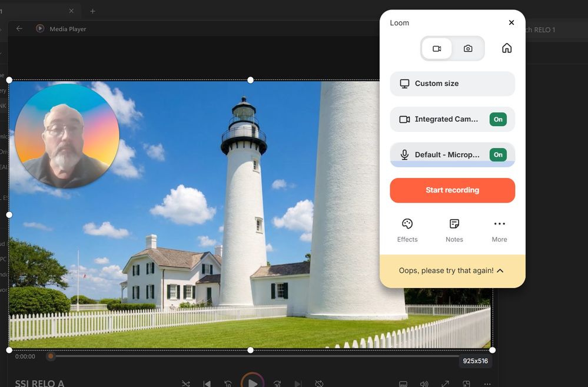Skip back 10 seconds
588x387 pixels.
(228, 383)
